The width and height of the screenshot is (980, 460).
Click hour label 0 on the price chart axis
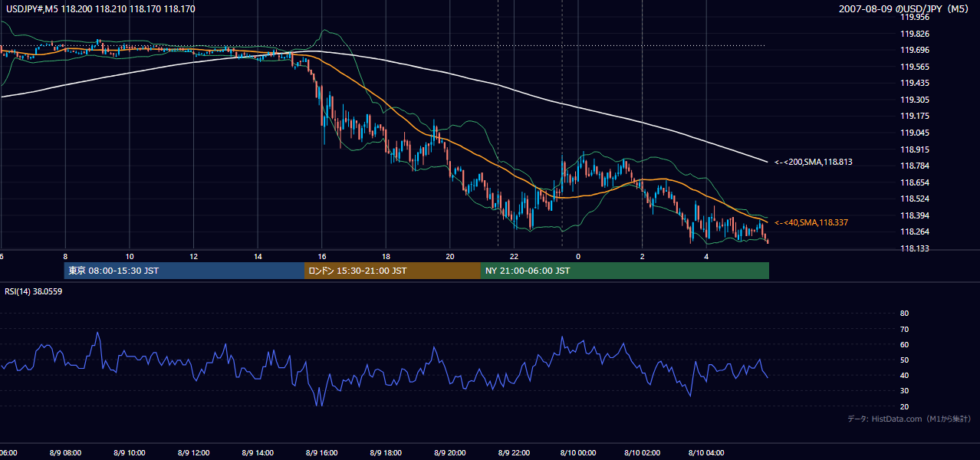click(x=578, y=256)
